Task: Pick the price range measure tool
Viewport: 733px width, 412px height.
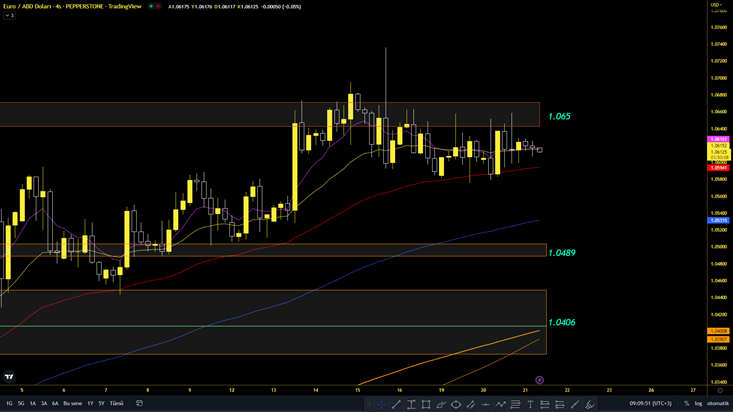Action: click(411, 404)
